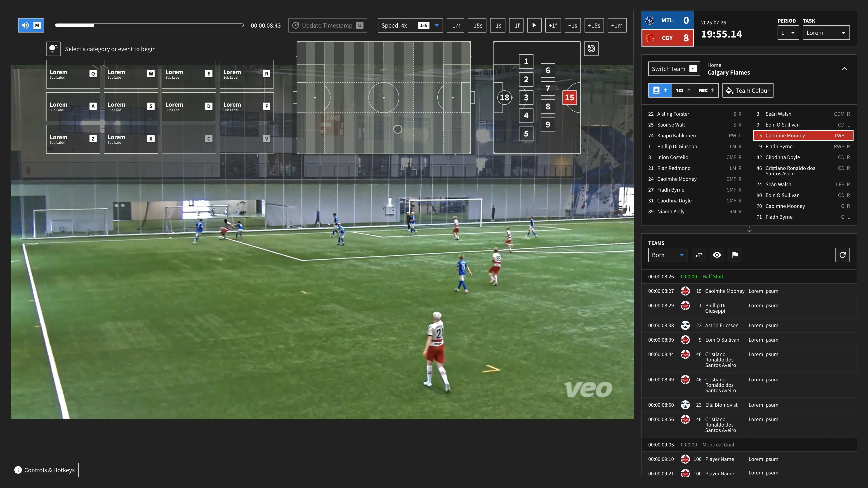Image resolution: width=868 pixels, height=488 pixels.
Task: Click the lightbulb hint icon
Action: point(53,49)
